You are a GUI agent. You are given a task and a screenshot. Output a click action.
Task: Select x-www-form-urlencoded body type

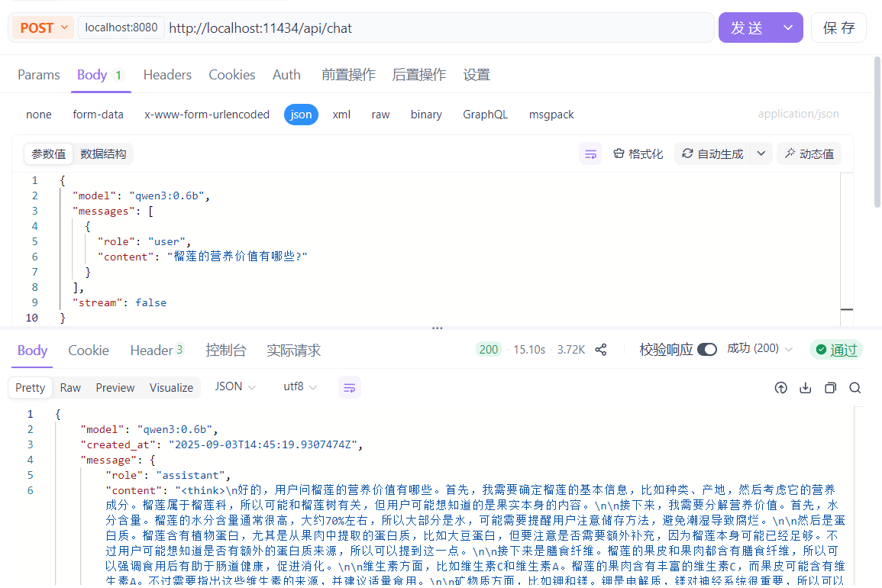tap(207, 115)
